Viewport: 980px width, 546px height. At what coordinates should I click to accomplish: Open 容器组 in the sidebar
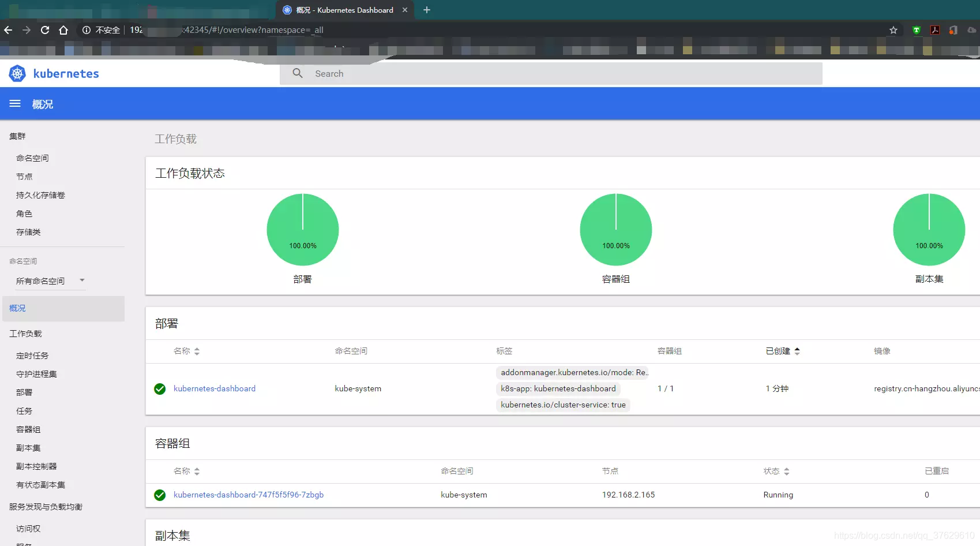pyautogui.click(x=28, y=429)
